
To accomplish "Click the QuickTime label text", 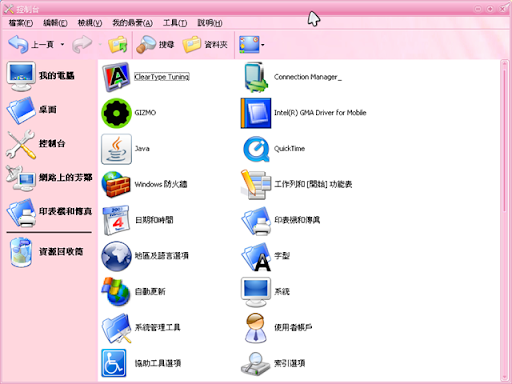I will point(289,149).
